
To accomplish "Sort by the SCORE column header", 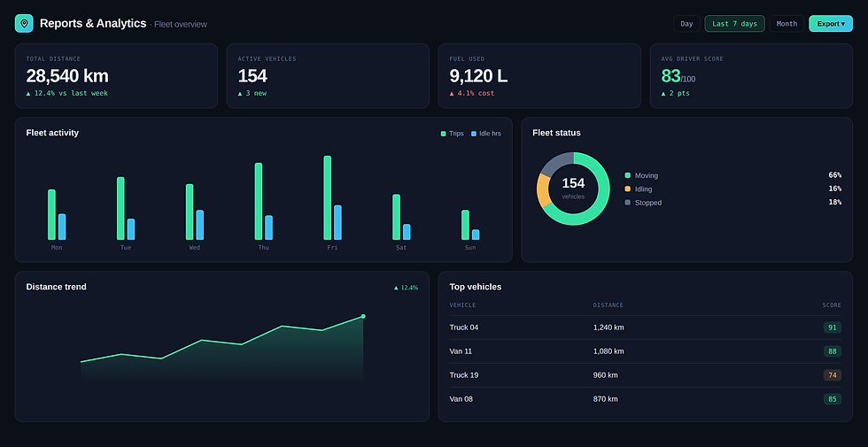I will click(832, 305).
